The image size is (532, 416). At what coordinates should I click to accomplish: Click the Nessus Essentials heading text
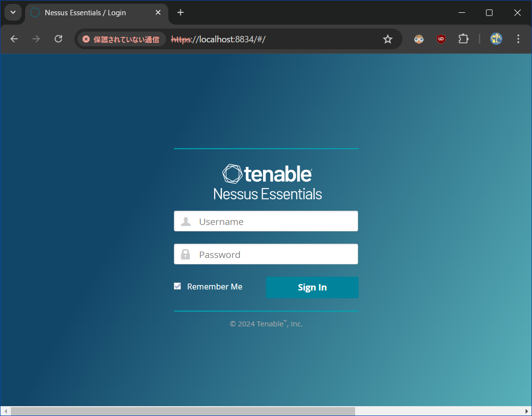(x=267, y=194)
